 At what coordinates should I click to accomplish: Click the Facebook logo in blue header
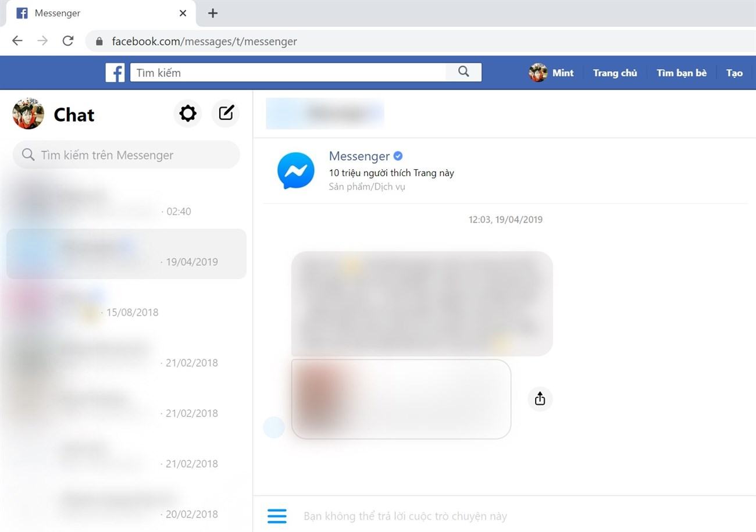115,73
